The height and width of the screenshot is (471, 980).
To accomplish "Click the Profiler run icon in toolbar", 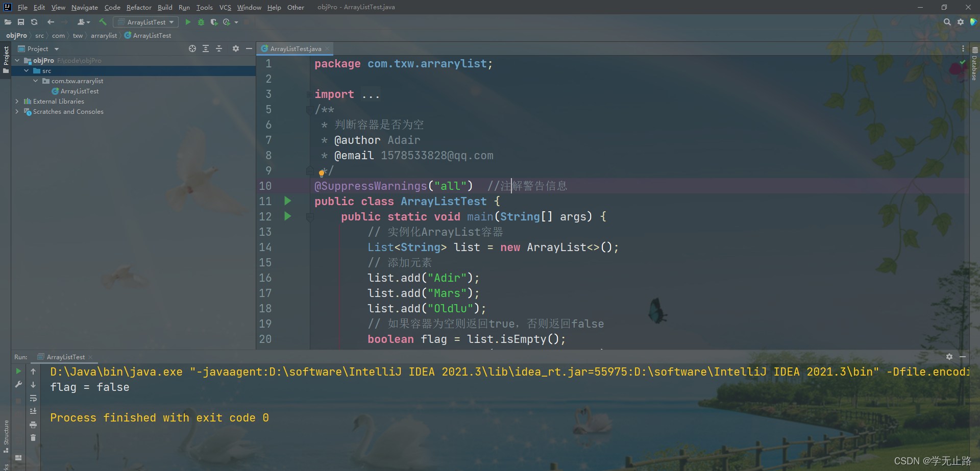I will 227,22.
